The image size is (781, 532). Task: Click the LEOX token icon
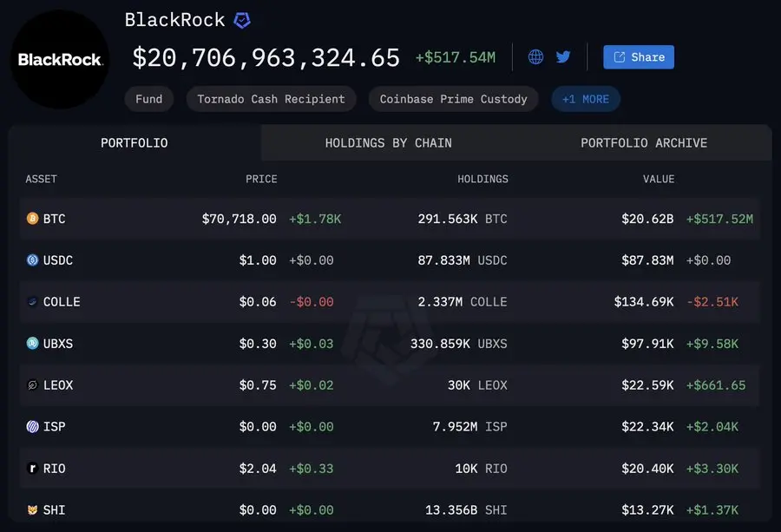pyautogui.click(x=32, y=385)
